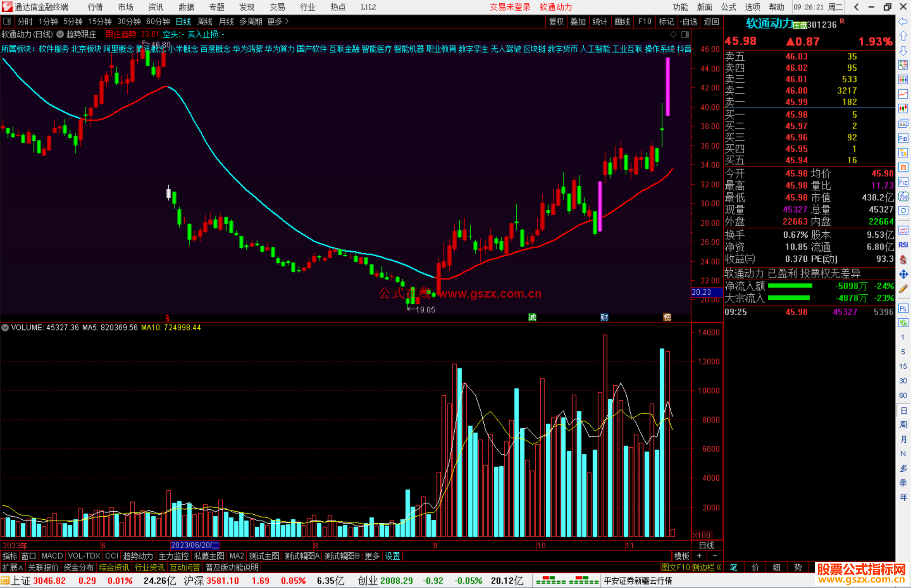Click the blue left arrow back icon
Image resolution: width=911 pixels, height=588 pixels.
click(903, 21)
